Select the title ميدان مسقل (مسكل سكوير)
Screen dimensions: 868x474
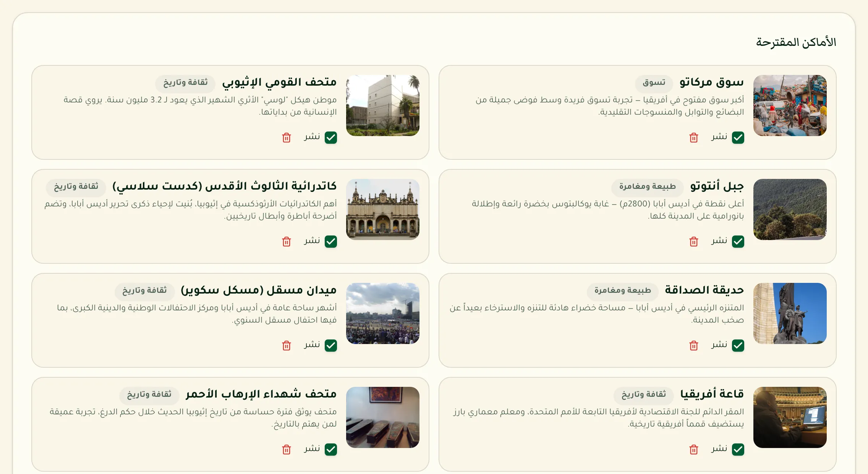click(259, 290)
